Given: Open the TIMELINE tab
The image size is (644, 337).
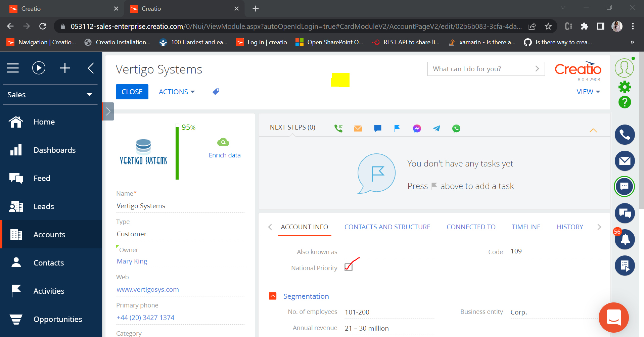Looking at the screenshot, I should (x=526, y=227).
